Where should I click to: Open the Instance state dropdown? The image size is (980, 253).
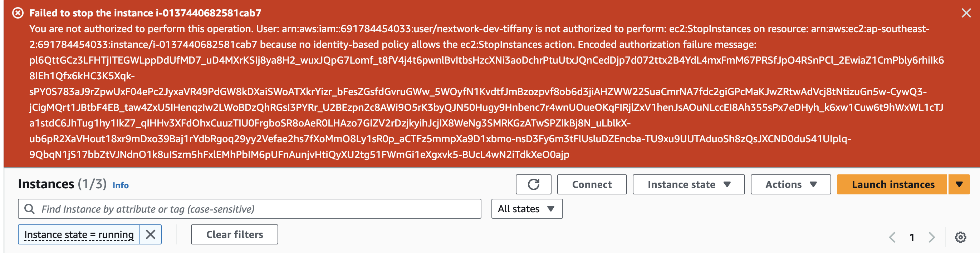pyautogui.click(x=688, y=185)
